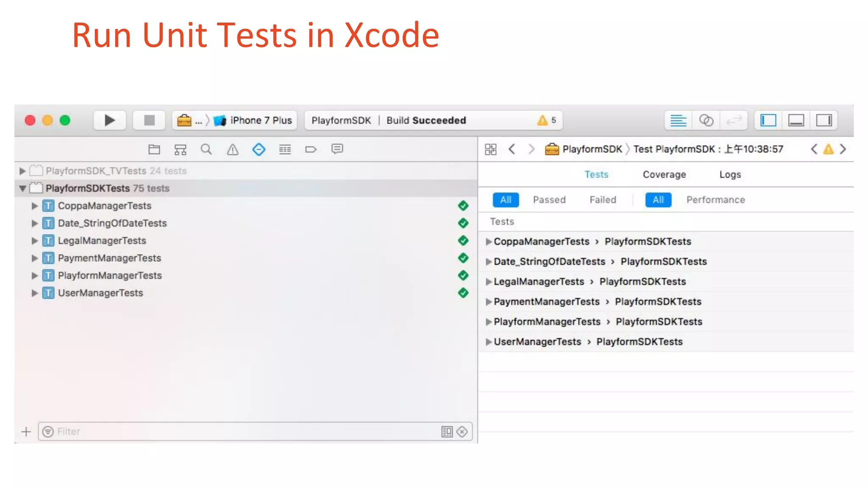Viewport: 868px width, 488px height.
Task: Click LegalManagerTests green passed checkmark
Action: coord(463,241)
